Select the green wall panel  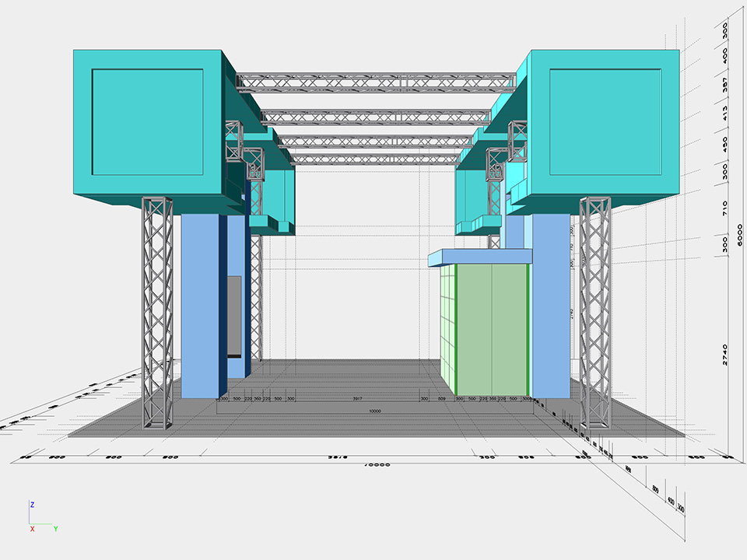[490, 328]
